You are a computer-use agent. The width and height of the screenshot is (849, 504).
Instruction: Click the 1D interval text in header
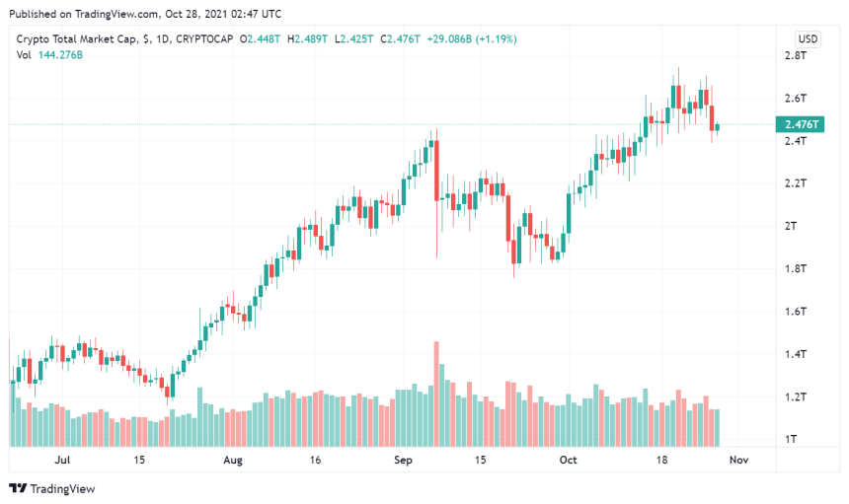point(163,38)
